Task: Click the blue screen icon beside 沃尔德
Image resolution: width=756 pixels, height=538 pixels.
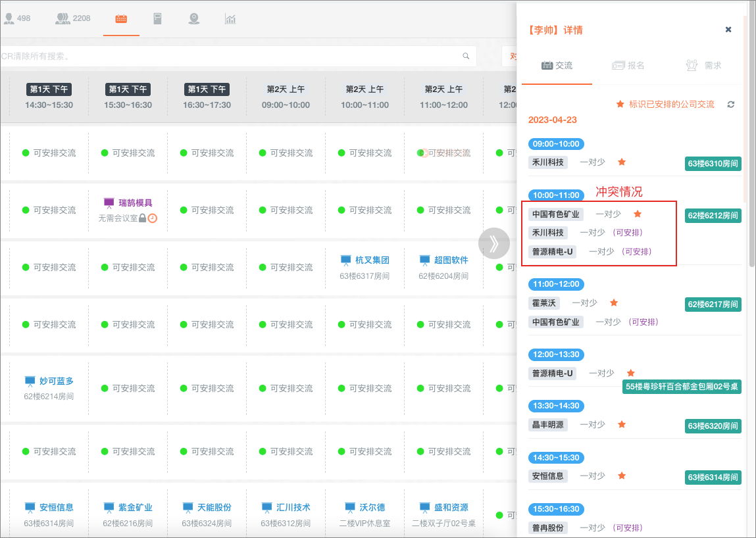Action: point(350,508)
